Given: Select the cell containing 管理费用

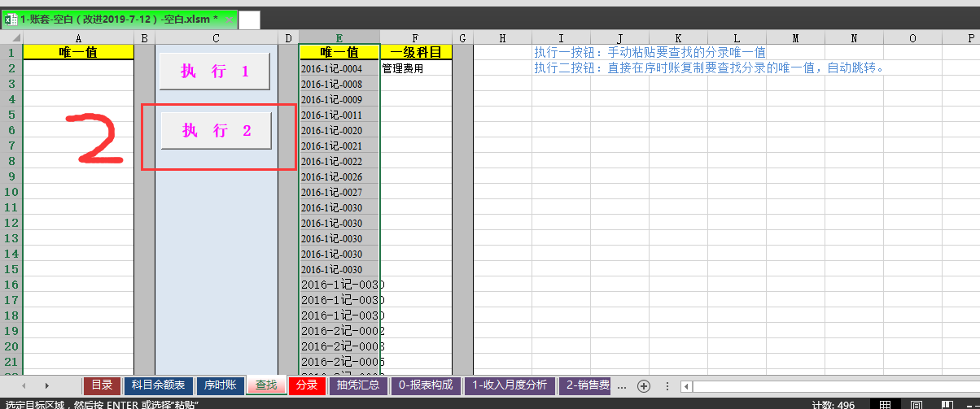Looking at the screenshot, I should pyautogui.click(x=415, y=68).
